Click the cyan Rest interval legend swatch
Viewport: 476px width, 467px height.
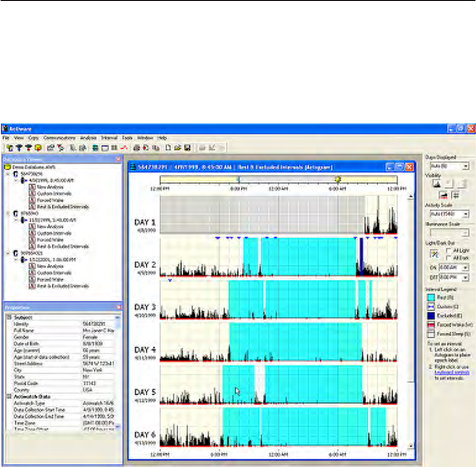point(431,298)
